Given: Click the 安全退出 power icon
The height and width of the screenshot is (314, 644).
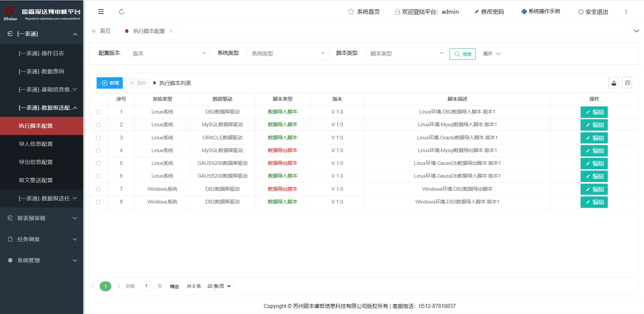Looking at the screenshot, I should (x=581, y=12).
